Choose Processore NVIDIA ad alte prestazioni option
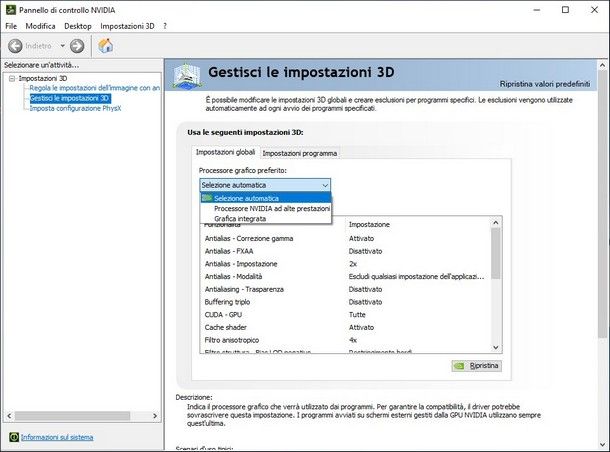 click(x=266, y=208)
